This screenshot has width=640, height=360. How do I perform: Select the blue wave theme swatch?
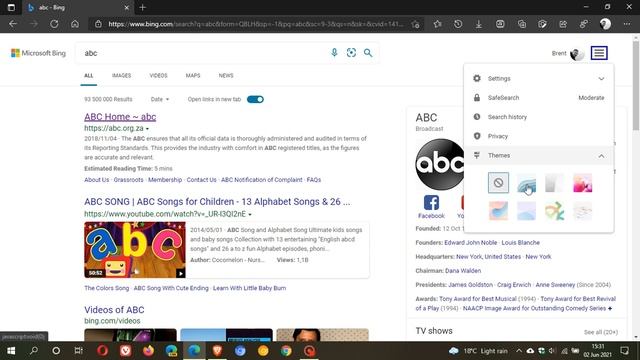pyautogui.click(x=526, y=182)
